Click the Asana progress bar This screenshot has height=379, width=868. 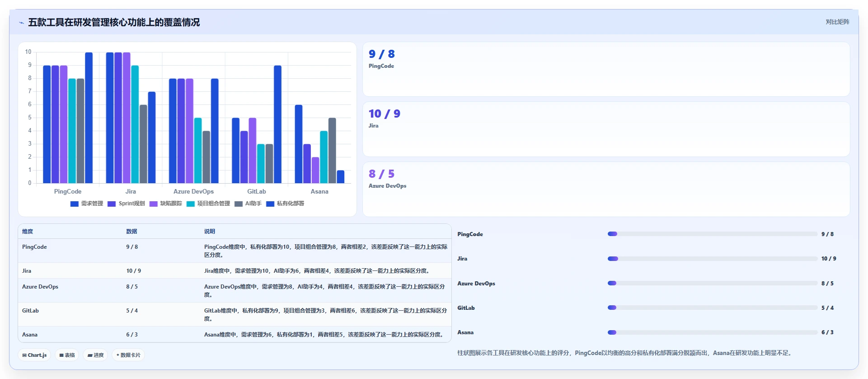[x=713, y=332]
